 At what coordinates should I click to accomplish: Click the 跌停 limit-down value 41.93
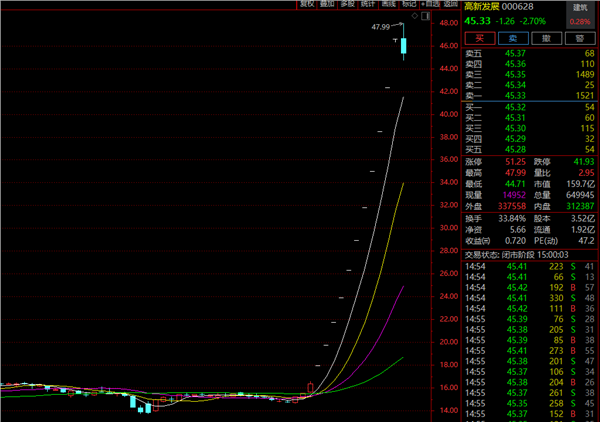click(584, 162)
